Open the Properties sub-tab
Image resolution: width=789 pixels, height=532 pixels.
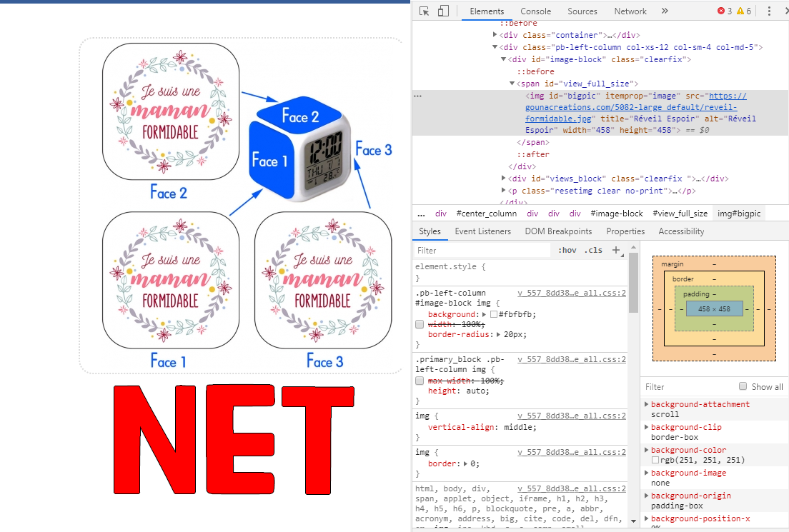tap(625, 231)
